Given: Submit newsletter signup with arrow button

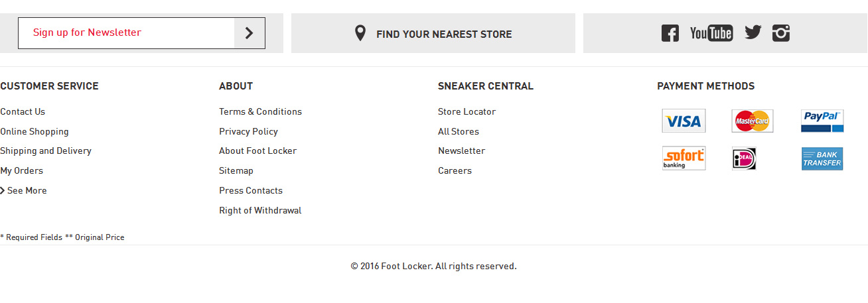Looking at the screenshot, I should point(250,33).
